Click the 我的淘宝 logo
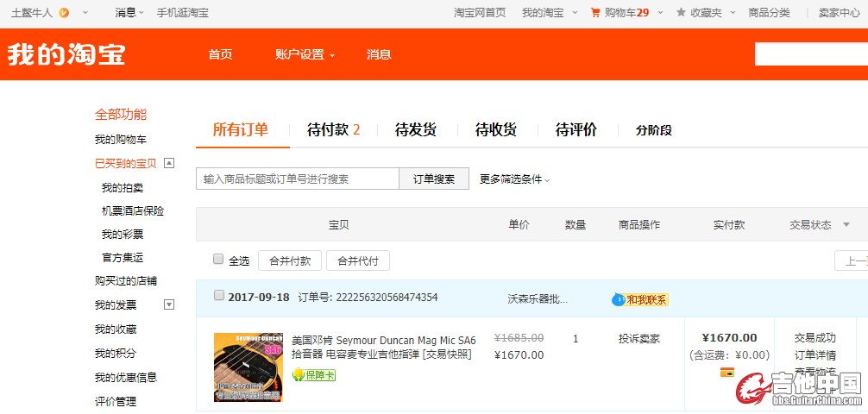The width and height of the screenshot is (868, 414). 66,54
